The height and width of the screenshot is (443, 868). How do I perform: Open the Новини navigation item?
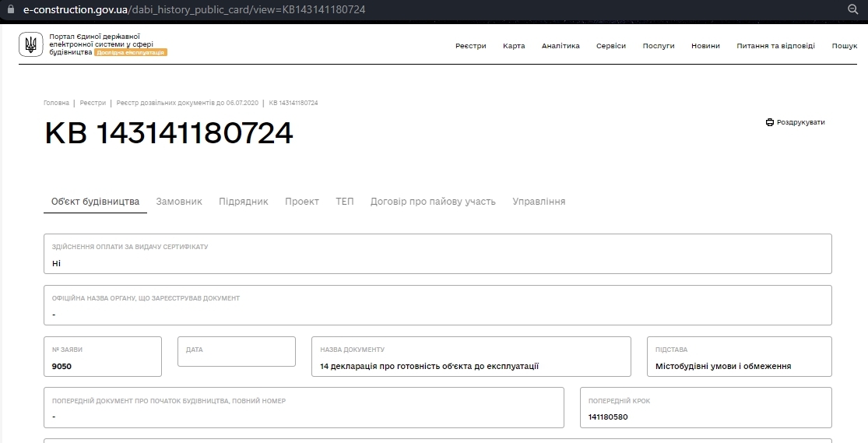point(705,46)
